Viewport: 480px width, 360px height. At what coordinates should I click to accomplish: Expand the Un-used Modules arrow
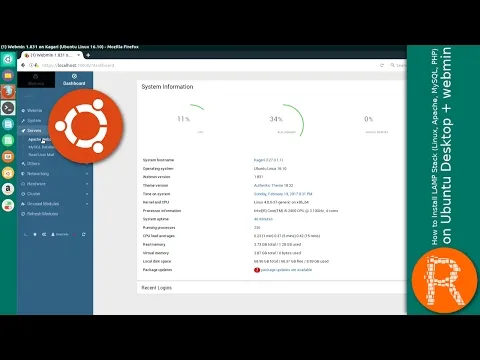(x=87, y=204)
